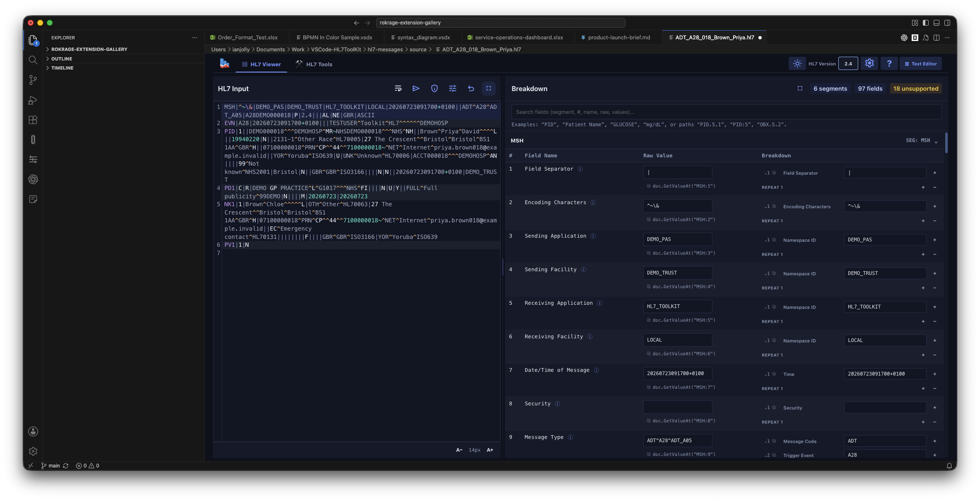Open the sliders options icon in HL7 Input
980x501 pixels.
click(x=453, y=89)
